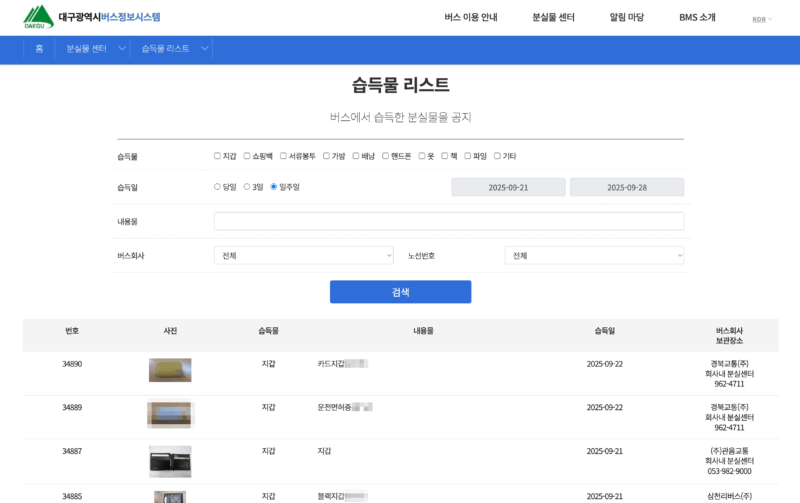800x503 pixels.
Task: Open the 노선번호 dropdown
Action: [x=594, y=256]
